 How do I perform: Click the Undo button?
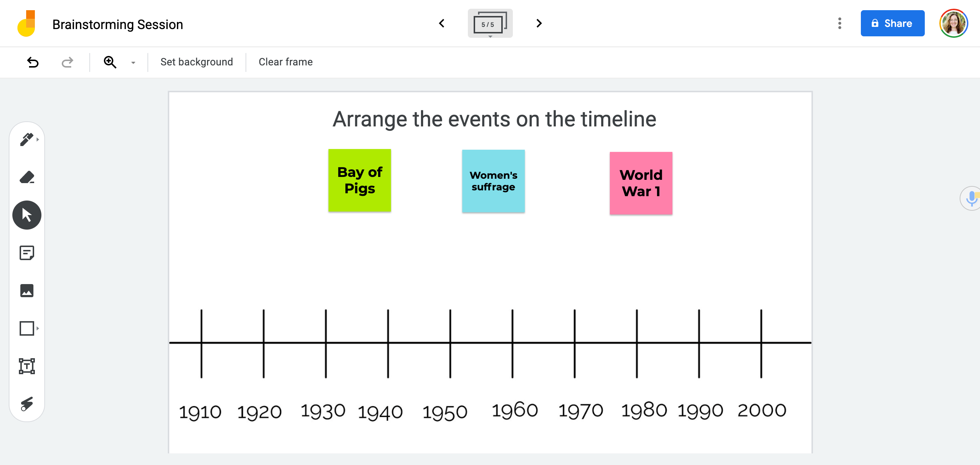coord(32,62)
